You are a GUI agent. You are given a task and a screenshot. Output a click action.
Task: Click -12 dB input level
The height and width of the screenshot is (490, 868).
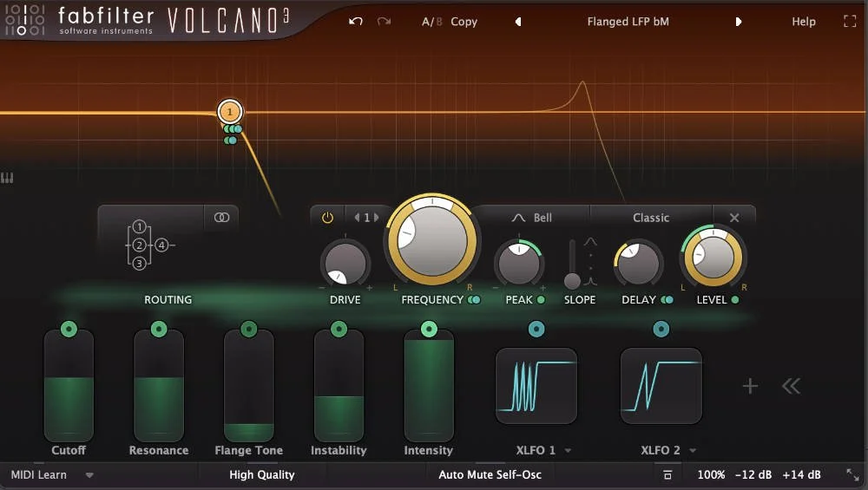point(753,474)
